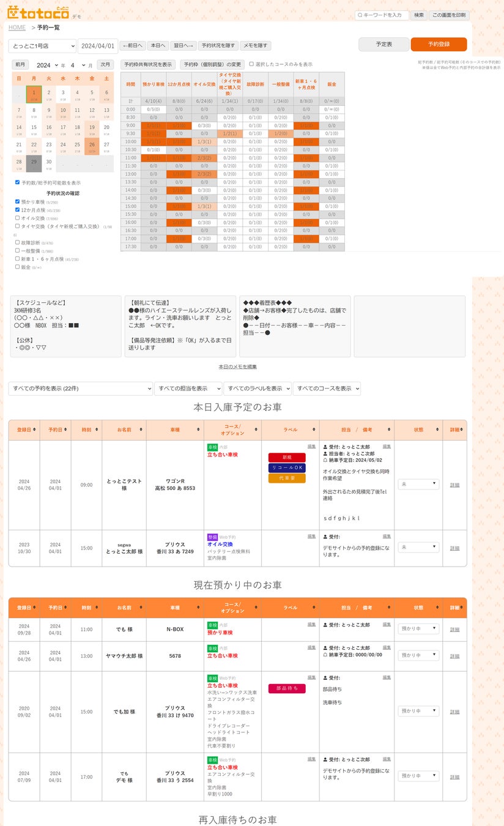Image resolution: width=504 pixels, height=826 pixels.
Task: Click 予約状況を隠す button
Action: (x=218, y=46)
